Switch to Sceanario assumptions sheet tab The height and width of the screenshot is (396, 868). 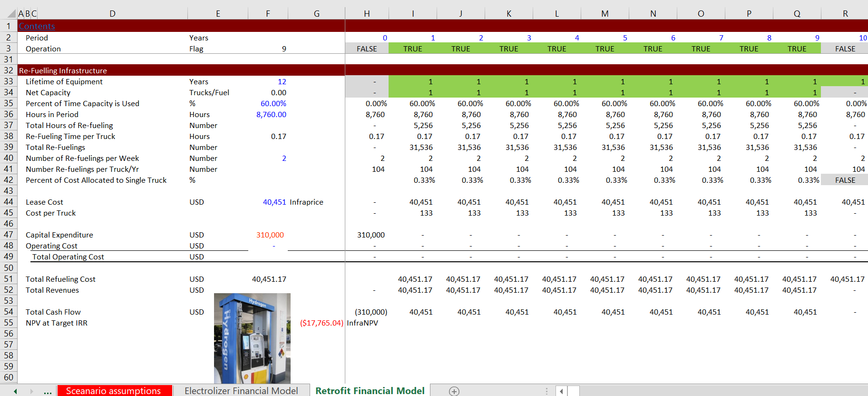click(114, 391)
